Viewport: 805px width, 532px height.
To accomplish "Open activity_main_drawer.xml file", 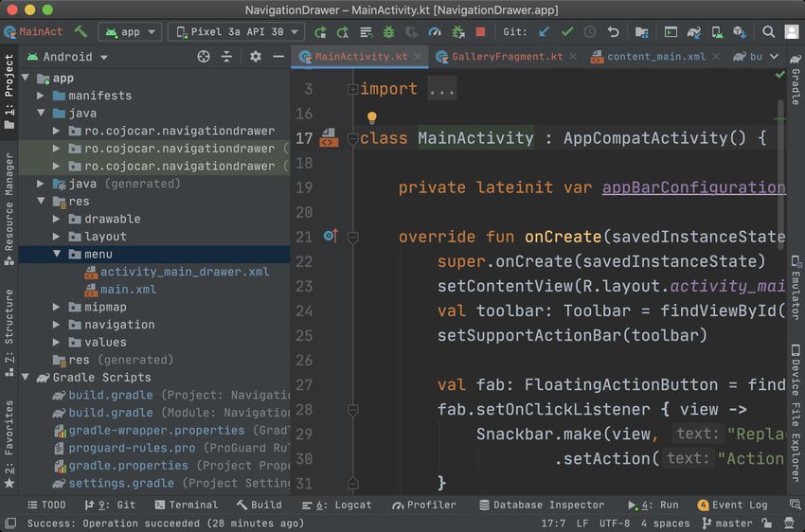I will coord(177,272).
